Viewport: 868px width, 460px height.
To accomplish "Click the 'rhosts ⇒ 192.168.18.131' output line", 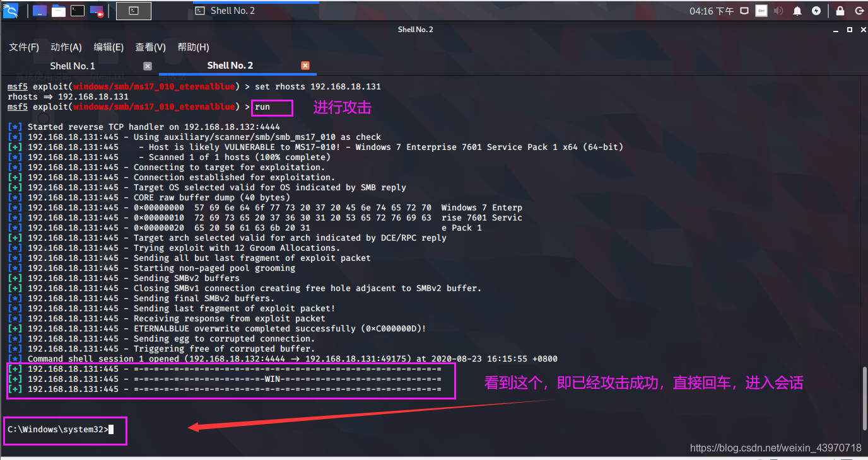I will click(x=68, y=96).
